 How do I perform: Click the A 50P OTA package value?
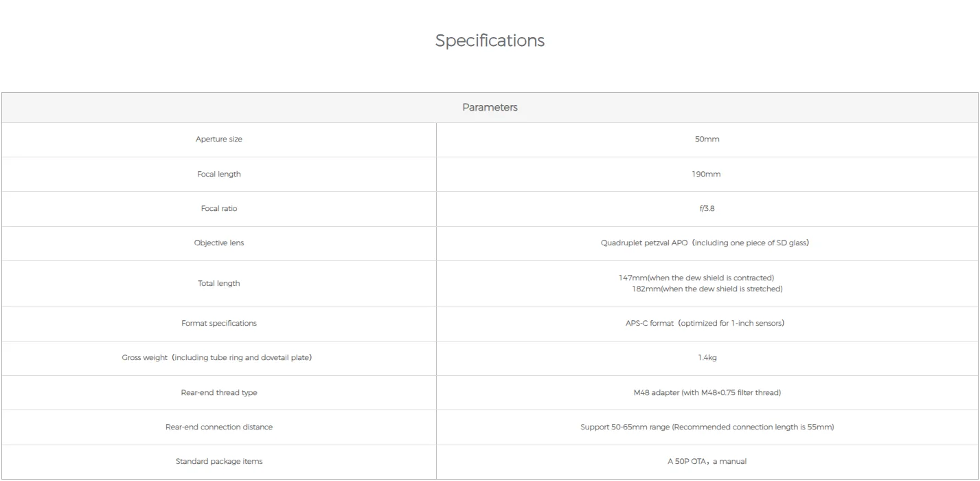pyautogui.click(x=707, y=462)
